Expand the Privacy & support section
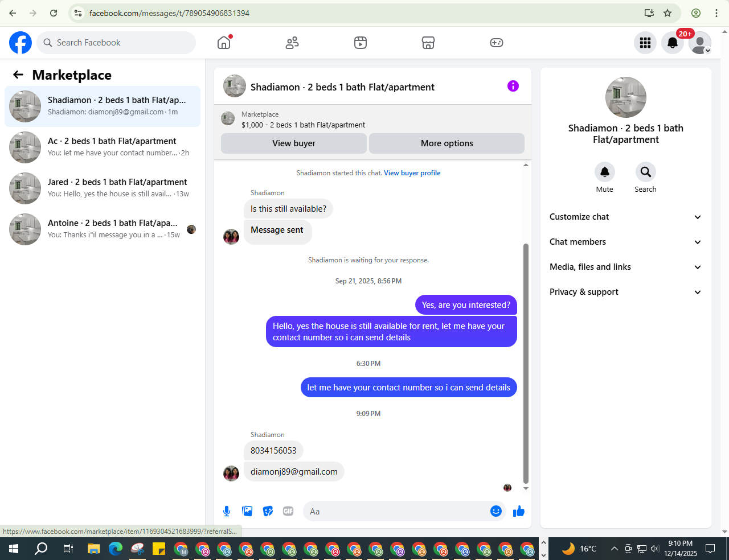The width and height of the screenshot is (729, 560). [x=626, y=292]
